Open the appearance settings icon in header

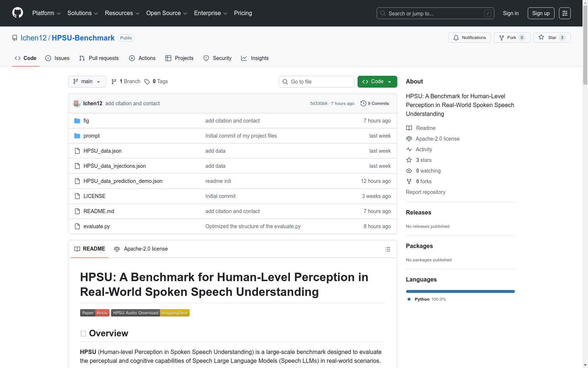(x=565, y=13)
